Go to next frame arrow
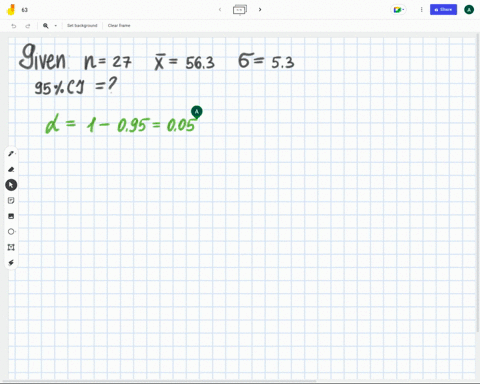This screenshot has width=480, height=384. point(260,9)
